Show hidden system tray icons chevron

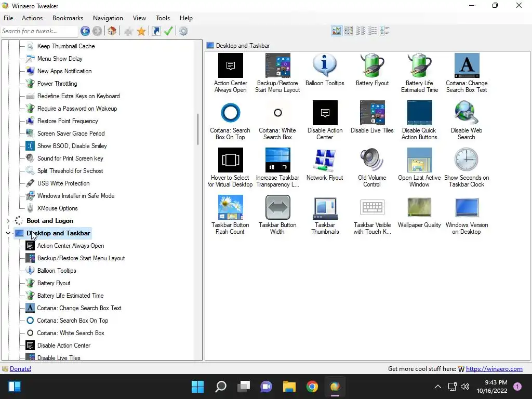438,387
